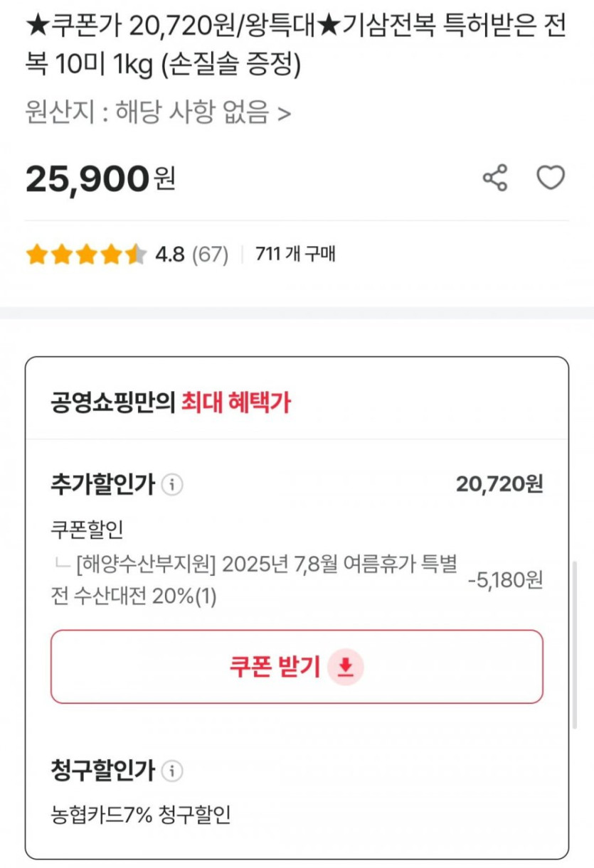Open info icon next to 추가할인가
This screenshot has height=868, width=594.
[x=172, y=485]
